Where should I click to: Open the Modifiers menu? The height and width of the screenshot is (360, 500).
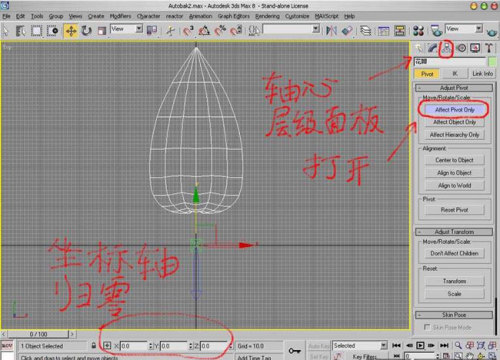[120, 16]
